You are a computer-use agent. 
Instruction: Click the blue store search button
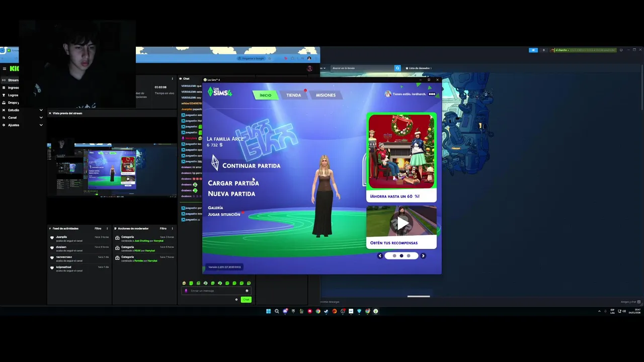tap(397, 68)
